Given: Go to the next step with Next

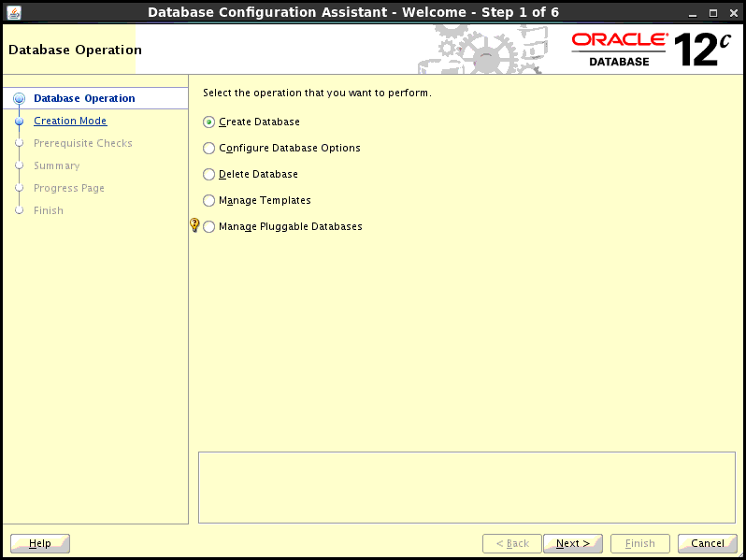Looking at the screenshot, I should [x=573, y=543].
